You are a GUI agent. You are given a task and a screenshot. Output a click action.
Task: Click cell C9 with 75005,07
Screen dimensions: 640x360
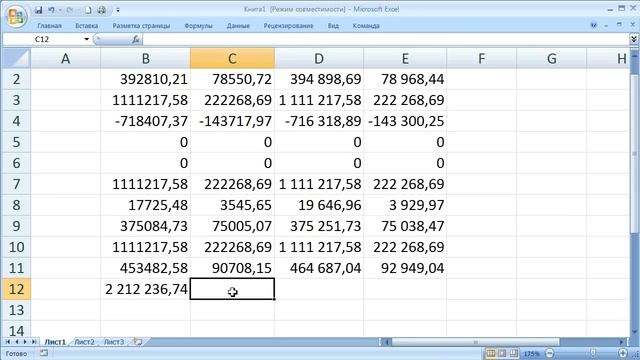click(x=232, y=226)
